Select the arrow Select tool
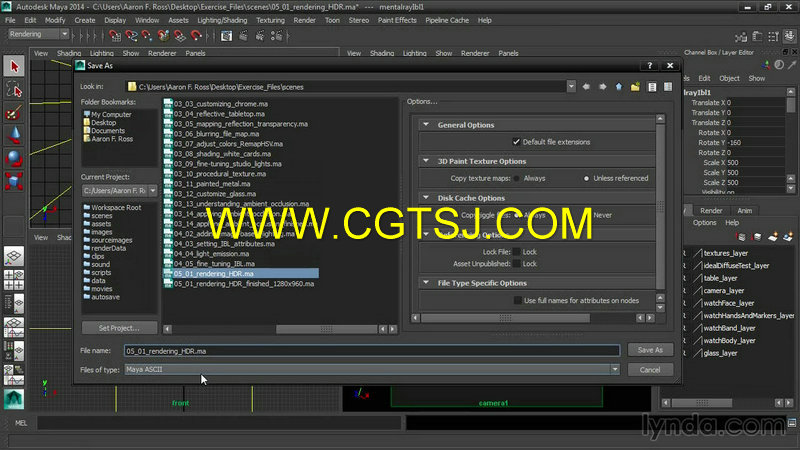Viewport: 800px width, 450px height. (x=14, y=67)
